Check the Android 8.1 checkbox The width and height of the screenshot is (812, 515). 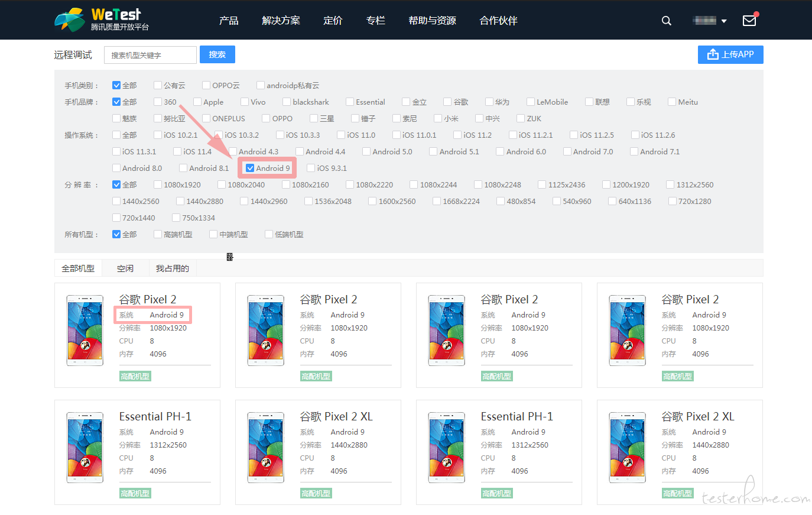(x=183, y=168)
